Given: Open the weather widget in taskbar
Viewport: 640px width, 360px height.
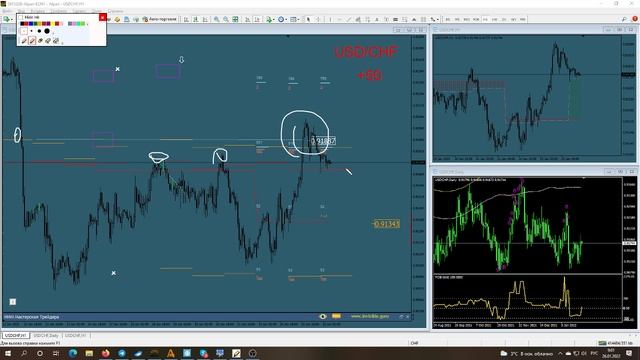Looking at the screenshot, I should pos(527,353).
